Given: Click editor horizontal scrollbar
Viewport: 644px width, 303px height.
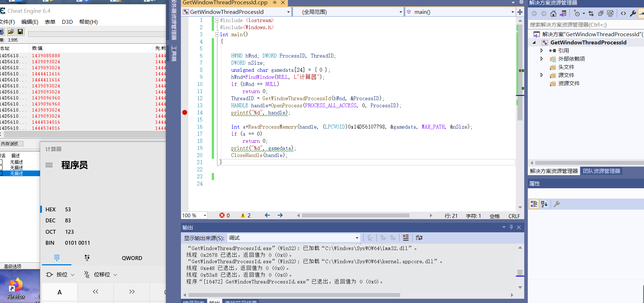Looking at the screenshot, I should click(355, 215).
